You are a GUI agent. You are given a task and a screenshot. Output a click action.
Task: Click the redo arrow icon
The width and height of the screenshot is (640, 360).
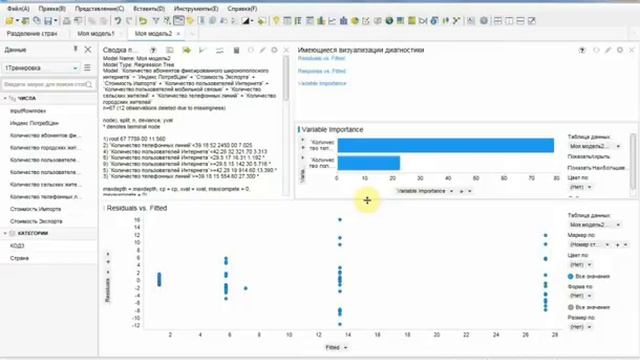pos(129,20)
